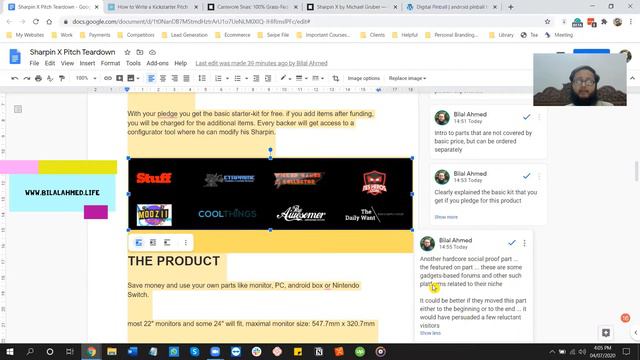Open the border color dropdown

pyautogui.click(x=285, y=78)
